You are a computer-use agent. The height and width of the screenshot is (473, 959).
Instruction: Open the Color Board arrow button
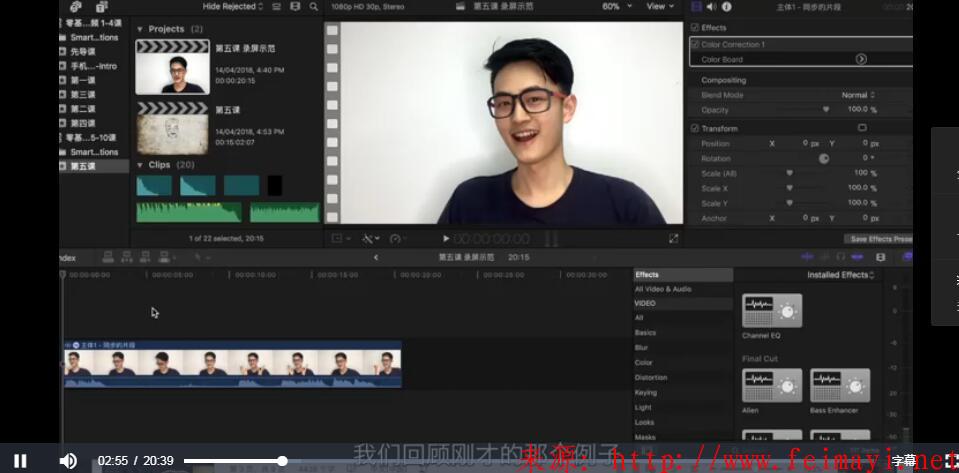[x=860, y=59]
